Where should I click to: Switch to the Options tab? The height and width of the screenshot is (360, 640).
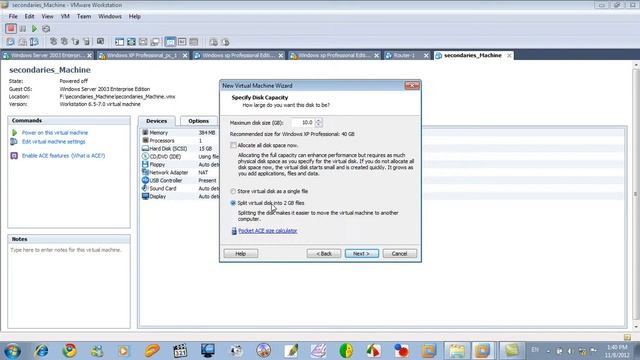pos(199,121)
